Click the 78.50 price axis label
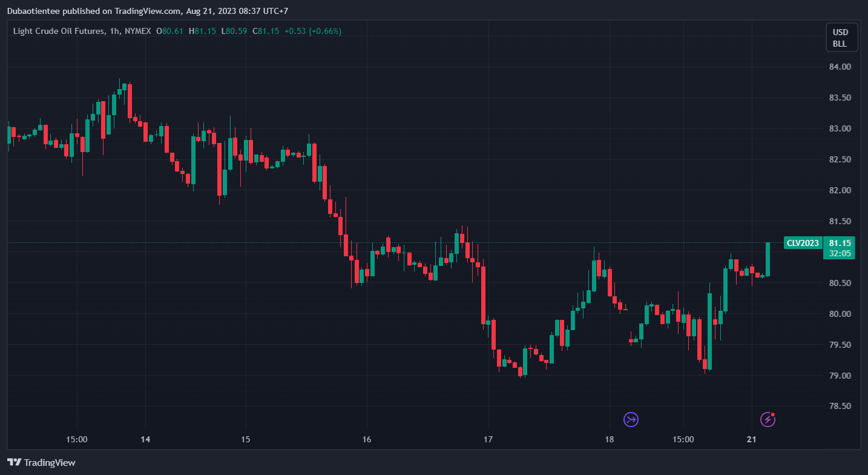The image size is (868, 475). click(839, 406)
